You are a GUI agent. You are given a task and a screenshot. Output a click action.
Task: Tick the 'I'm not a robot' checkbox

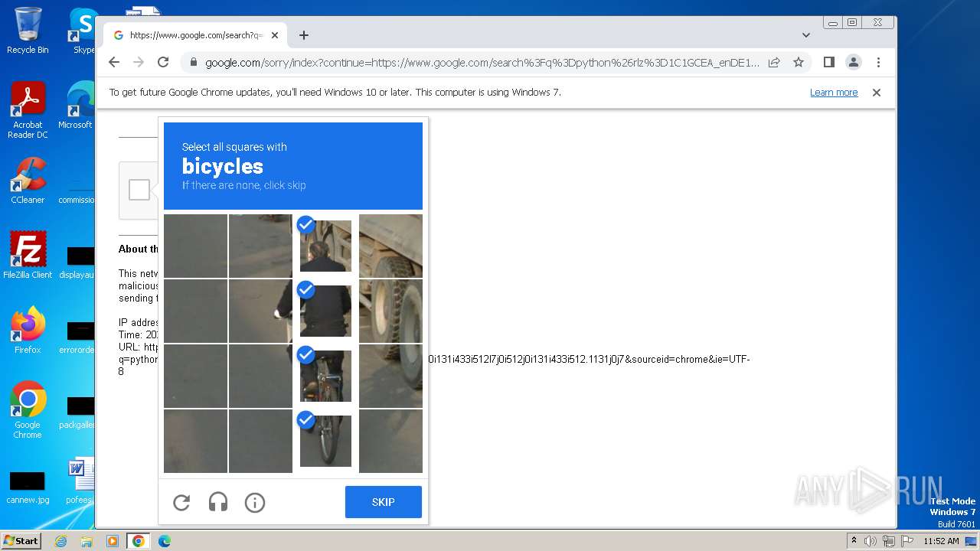point(139,190)
